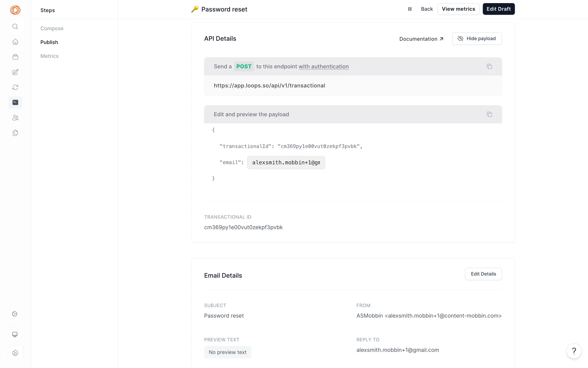Click the Loops logo icon
Screen dimensions: 588x368
coord(15,10)
